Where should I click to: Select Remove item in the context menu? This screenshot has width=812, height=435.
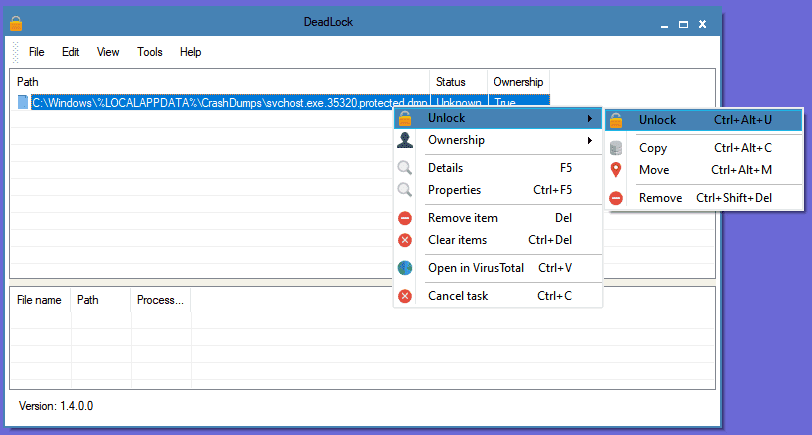(x=498, y=218)
